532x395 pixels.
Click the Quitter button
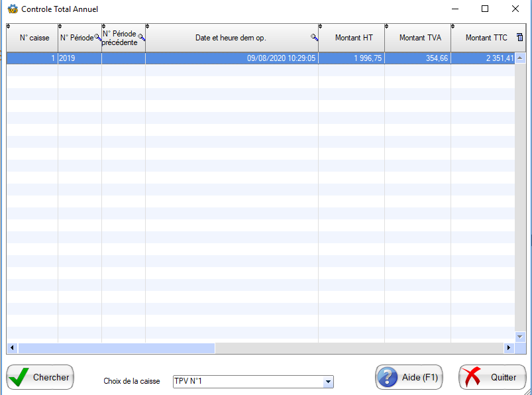492,377
